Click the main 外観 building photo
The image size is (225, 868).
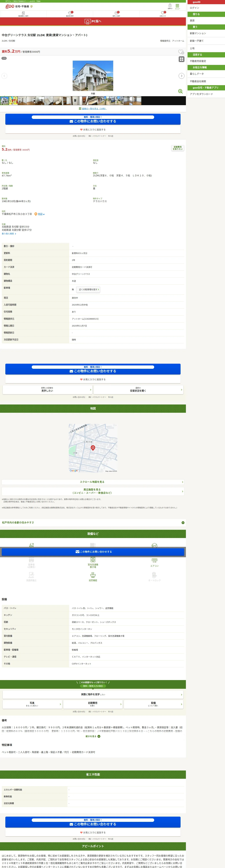pos(93,76)
